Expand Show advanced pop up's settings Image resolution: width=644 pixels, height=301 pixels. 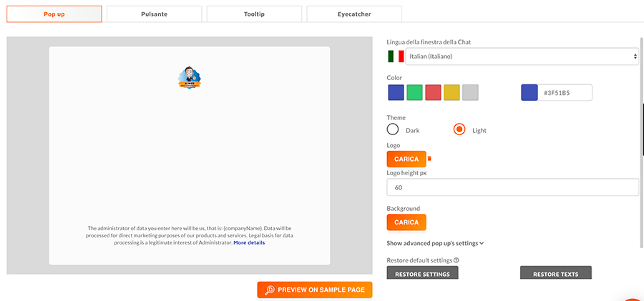435,243
